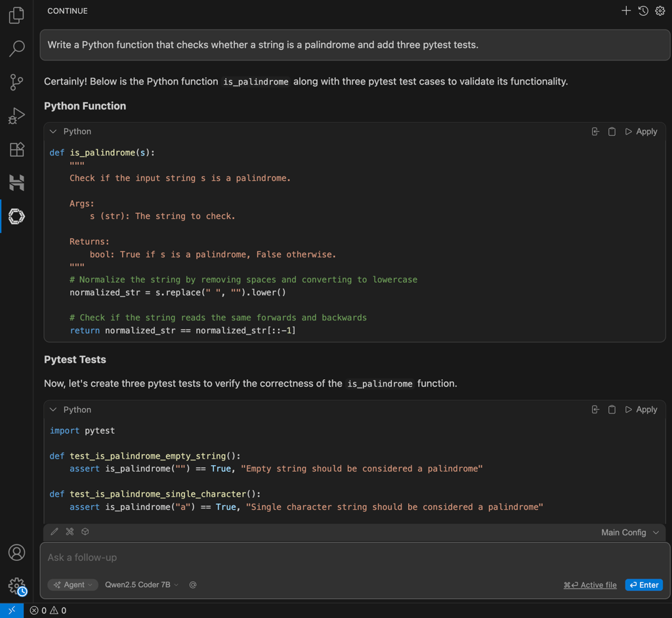672x618 pixels.
Task: Click the 'import pytest' code line
Action: tap(82, 431)
